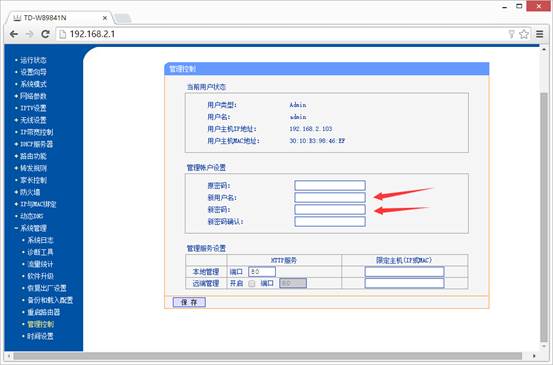The width and height of the screenshot is (553, 365).
Task: Reload the page with the refresh icon
Action: [45, 34]
